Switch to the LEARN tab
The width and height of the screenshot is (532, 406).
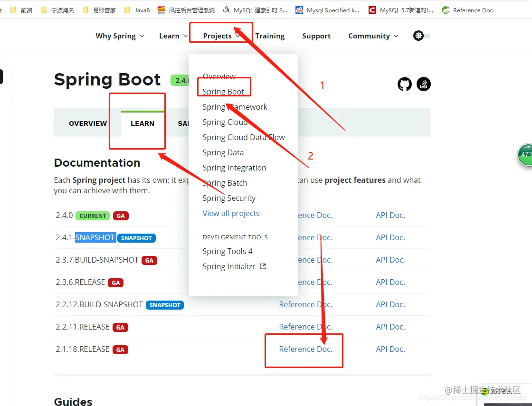(x=142, y=123)
